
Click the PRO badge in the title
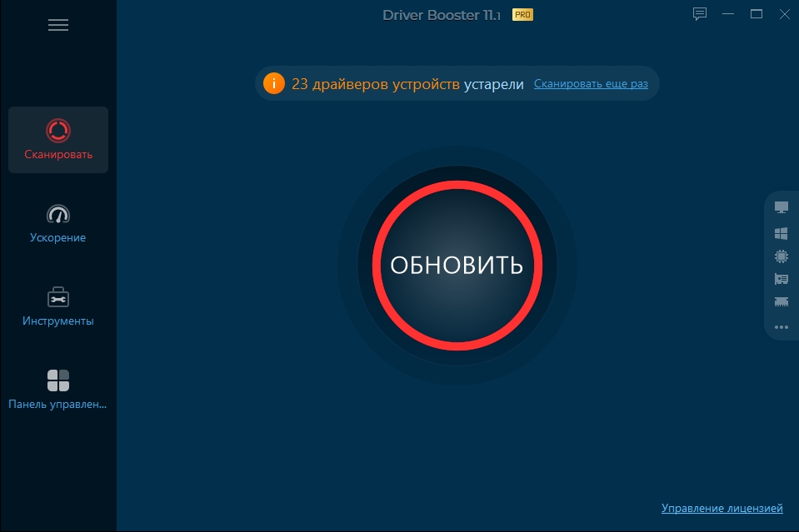(x=522, y=15)
